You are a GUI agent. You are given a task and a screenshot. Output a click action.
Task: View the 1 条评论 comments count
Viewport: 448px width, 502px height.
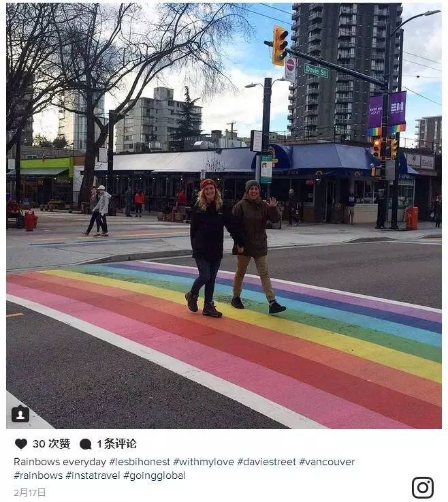pos(117,443)
